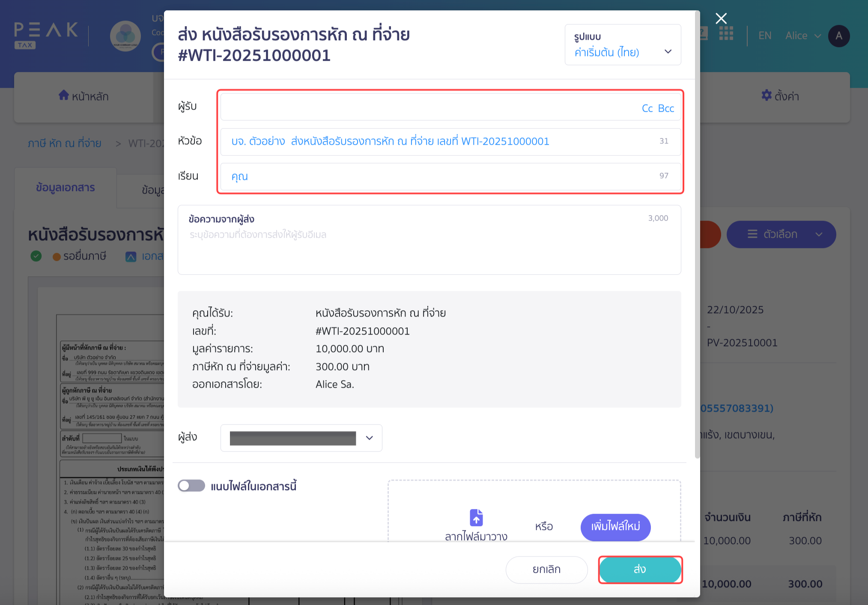Viewport: 868px width, 605px height.
Task: Open the apps grid icon in the header
Action: 726,34
